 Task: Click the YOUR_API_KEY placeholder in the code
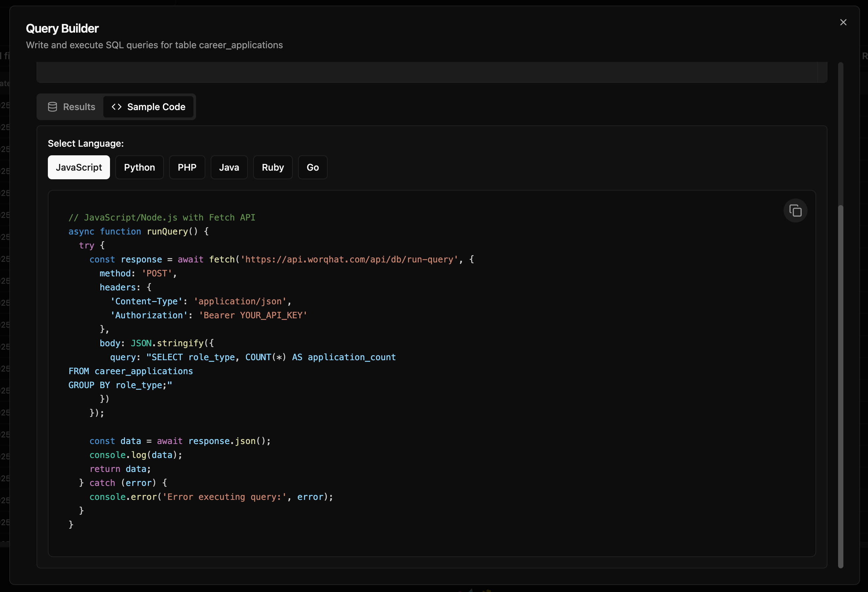[271, 315]
